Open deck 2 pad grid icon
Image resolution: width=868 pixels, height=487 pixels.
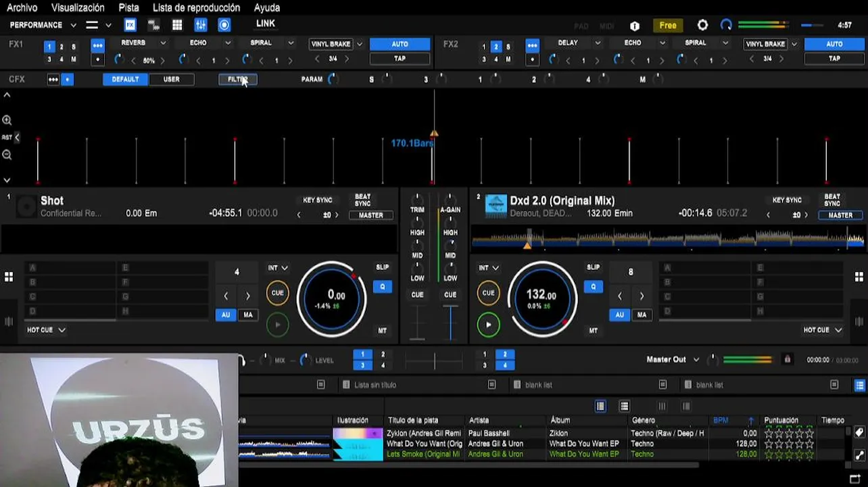[x=859, y=277]
